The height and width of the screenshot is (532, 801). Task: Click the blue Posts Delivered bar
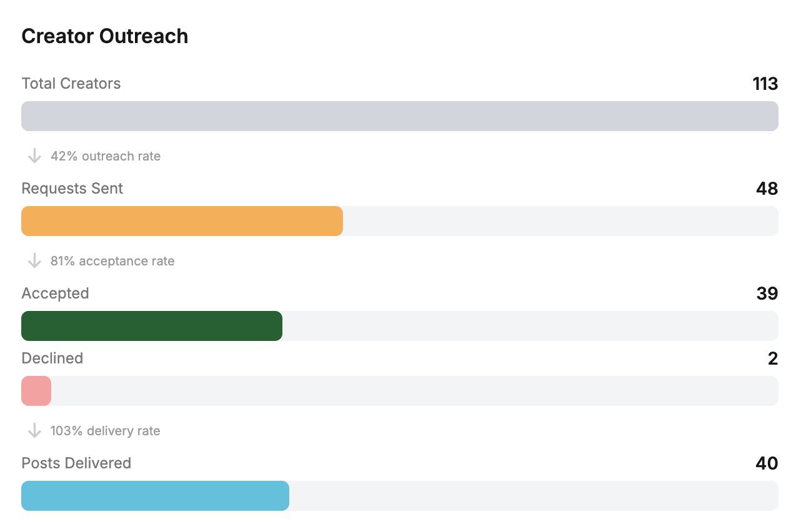pos(155,496)
